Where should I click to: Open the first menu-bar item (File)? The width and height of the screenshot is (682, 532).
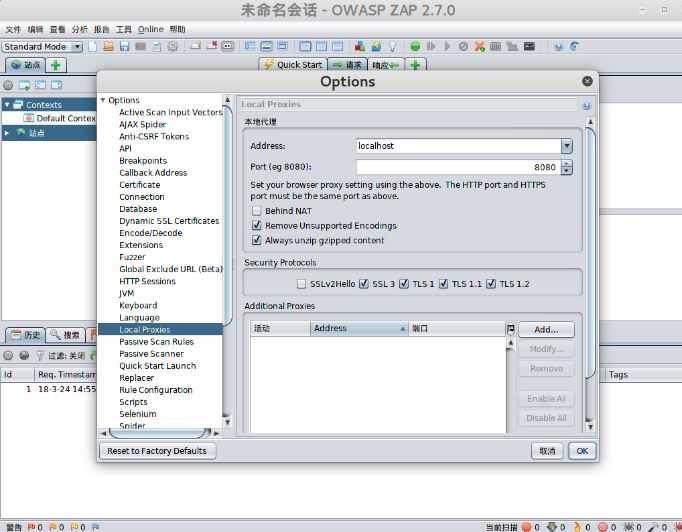(x=13, y=29)
